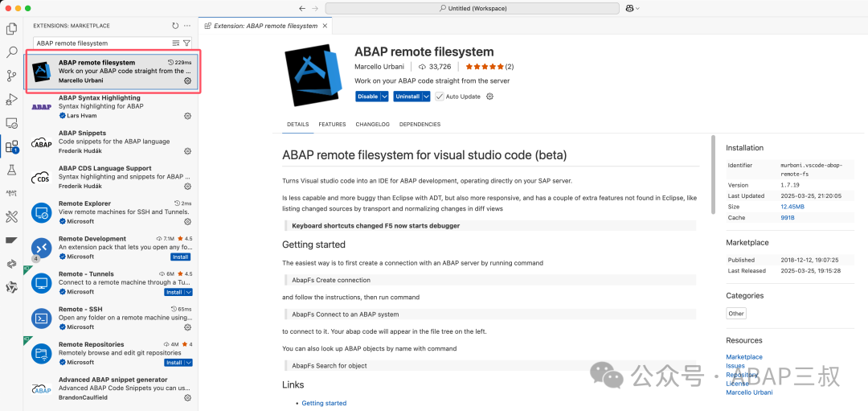Viewport: 868px width, 411px height.
Task: Select Advanced ABAP snippet generator extension
Action: coord(111,388)
